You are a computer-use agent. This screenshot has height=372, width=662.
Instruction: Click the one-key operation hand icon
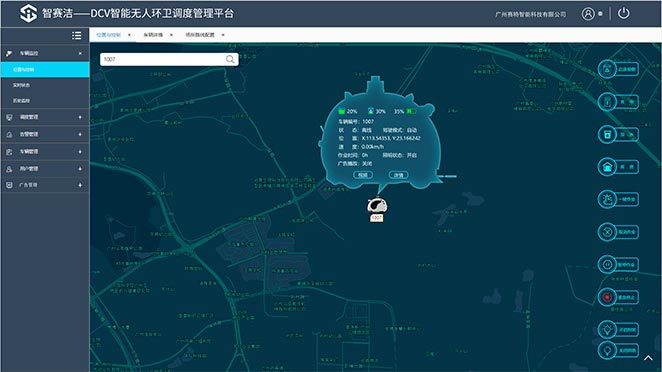607,199
